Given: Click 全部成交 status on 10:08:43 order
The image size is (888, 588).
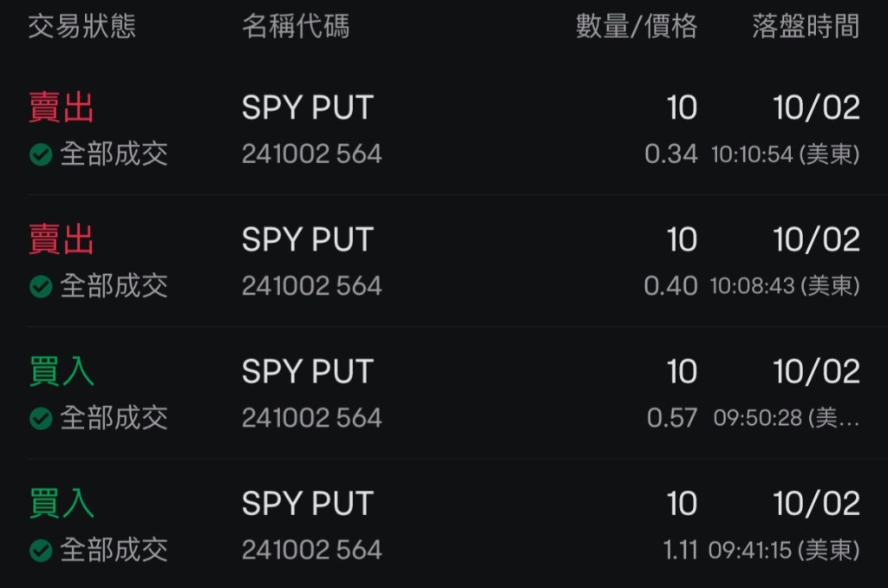Looking at the screenshot, I should 114,287.
